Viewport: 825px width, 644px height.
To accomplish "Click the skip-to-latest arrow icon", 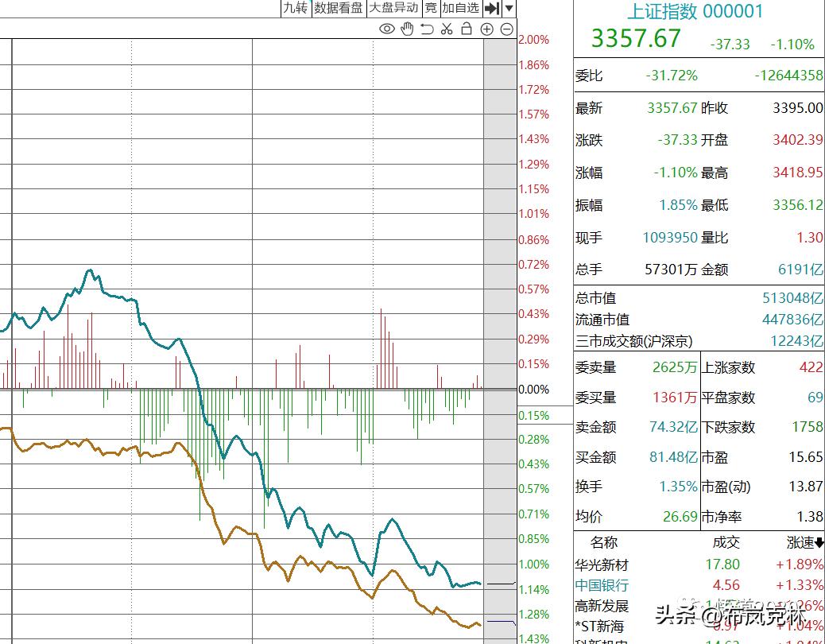I will pyautogui.click(x=491, y=10).
